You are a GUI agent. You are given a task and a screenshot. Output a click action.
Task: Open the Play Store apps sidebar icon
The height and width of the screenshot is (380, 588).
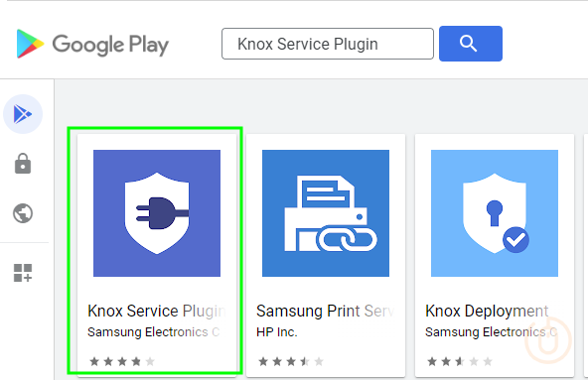pyautogui.click(x=23, y=114)
